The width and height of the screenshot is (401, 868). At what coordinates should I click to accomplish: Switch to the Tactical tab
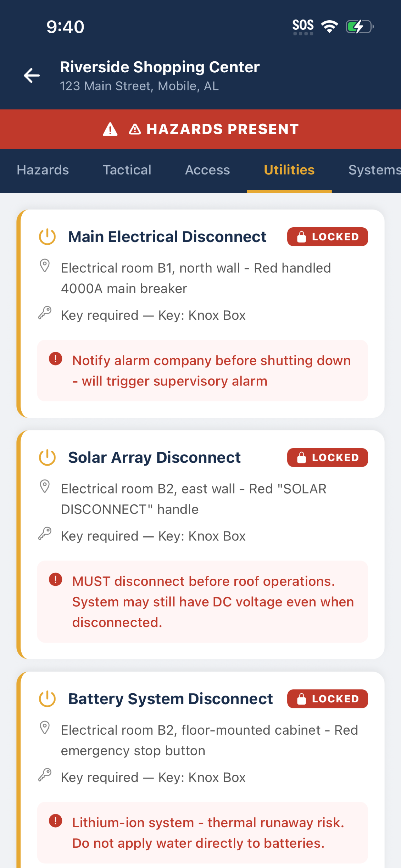(x=127, y=170)
